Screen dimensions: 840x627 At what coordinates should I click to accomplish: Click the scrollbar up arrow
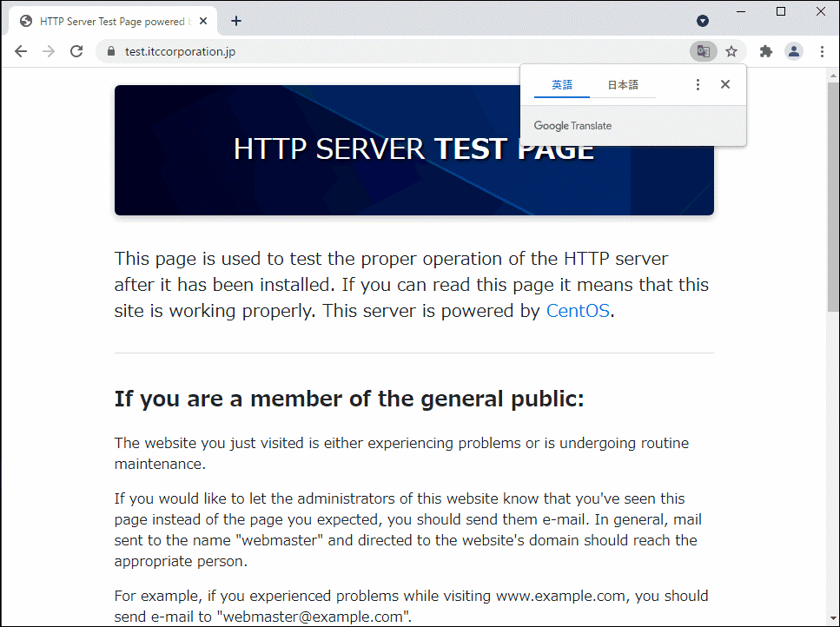coord(833,75)
